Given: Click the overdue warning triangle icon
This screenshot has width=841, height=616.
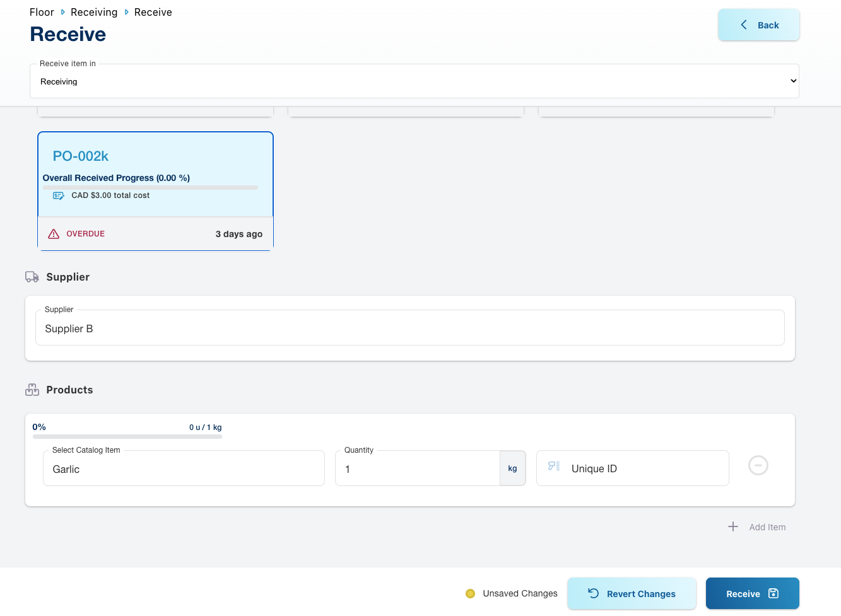Looking at the screenshot, I should [54, 234].
